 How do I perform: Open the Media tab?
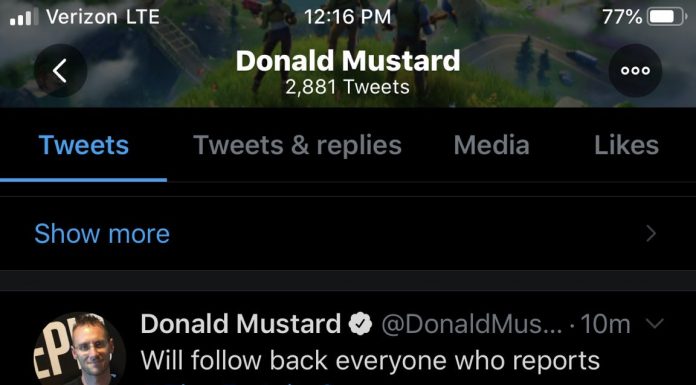491,145
